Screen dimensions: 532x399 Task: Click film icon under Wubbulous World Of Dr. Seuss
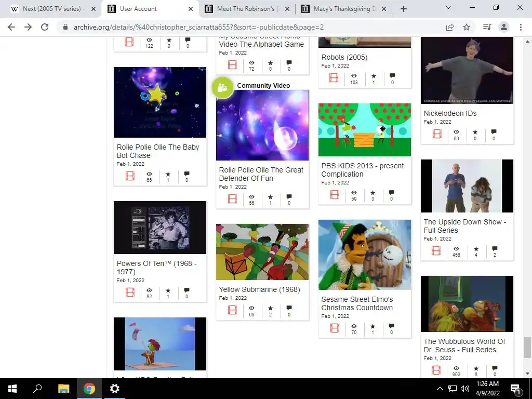coord(436,370)
